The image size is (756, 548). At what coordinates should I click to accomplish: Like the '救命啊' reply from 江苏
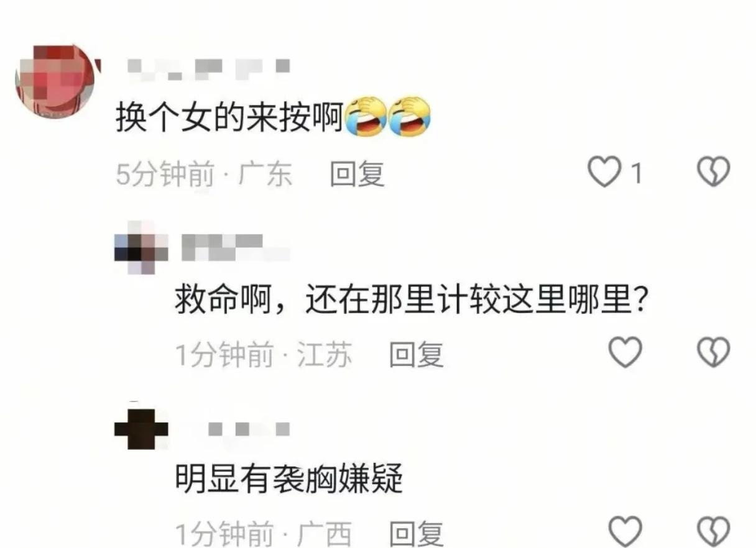coord(624,353)
